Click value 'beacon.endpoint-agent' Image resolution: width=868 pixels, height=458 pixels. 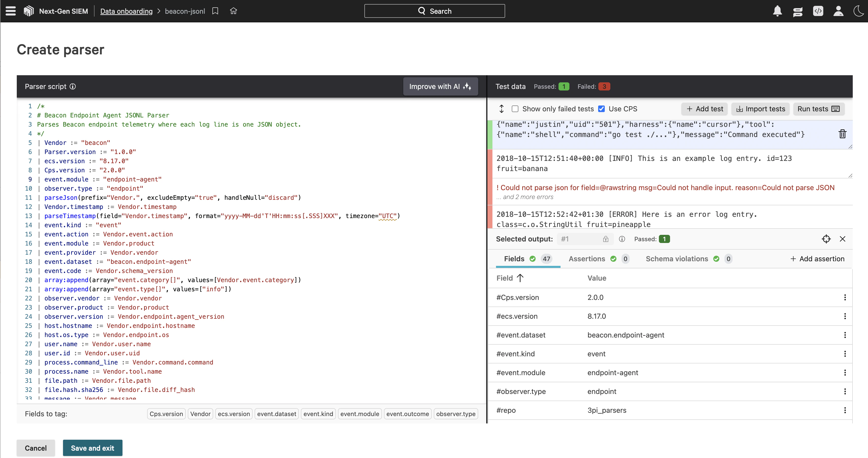(626, 335)
